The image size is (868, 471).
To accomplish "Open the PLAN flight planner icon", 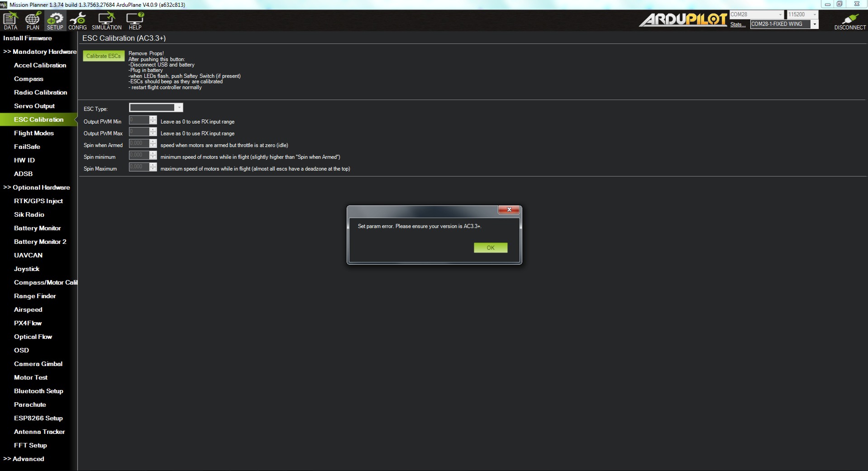I will (33, 21).
